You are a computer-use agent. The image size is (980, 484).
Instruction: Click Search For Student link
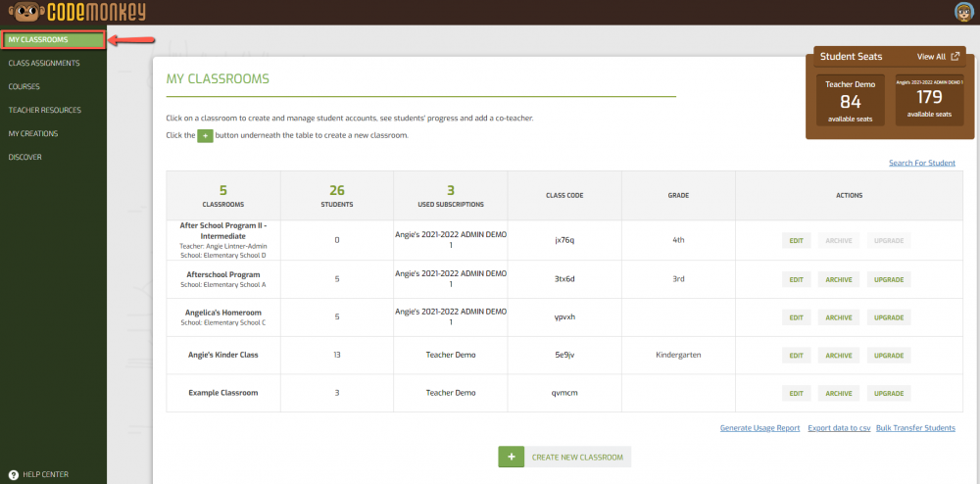pyautogui.click(x=922, y=163)
